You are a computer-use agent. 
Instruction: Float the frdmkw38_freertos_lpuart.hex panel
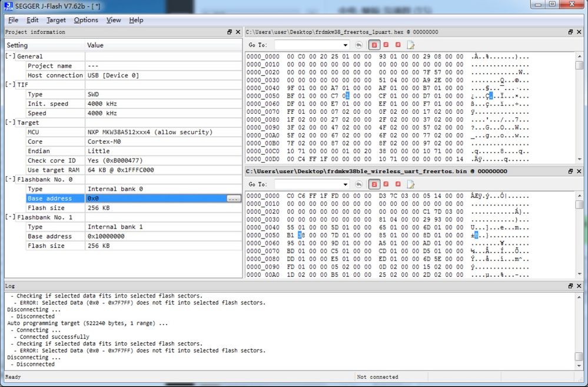(570, 32)
